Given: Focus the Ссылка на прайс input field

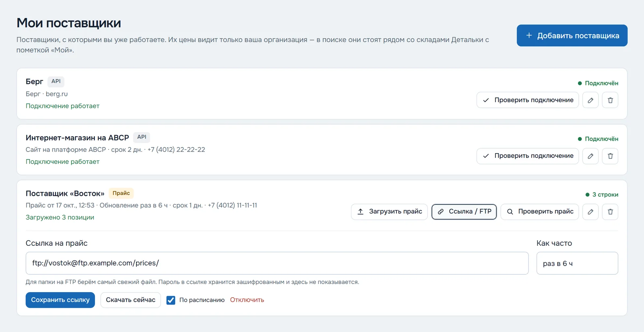Looking at the screenshot, I should coord(277,263).
